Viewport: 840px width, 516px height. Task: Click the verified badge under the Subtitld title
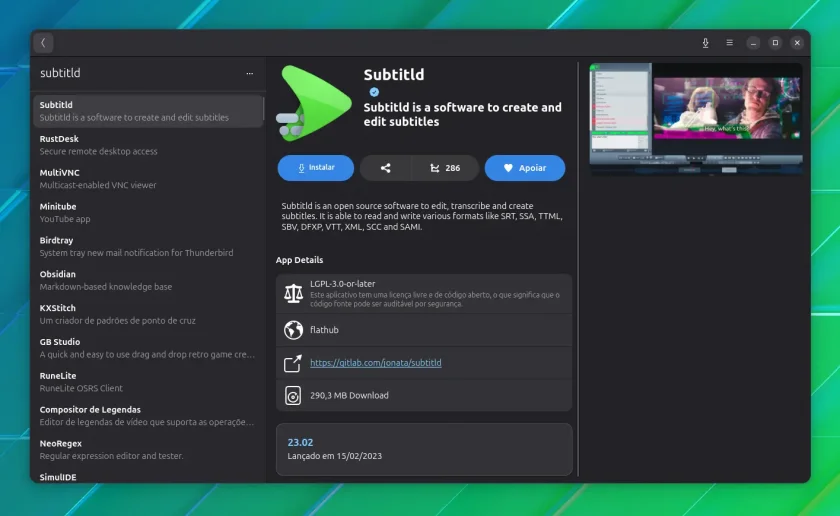pos(374,92)
